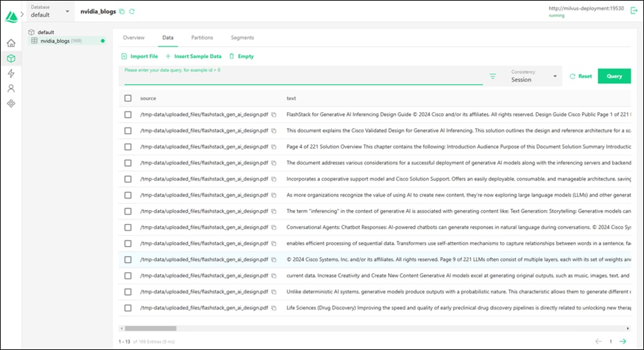Switch to the Partitions tab
644x350 pixels.
tap(202, 37)
